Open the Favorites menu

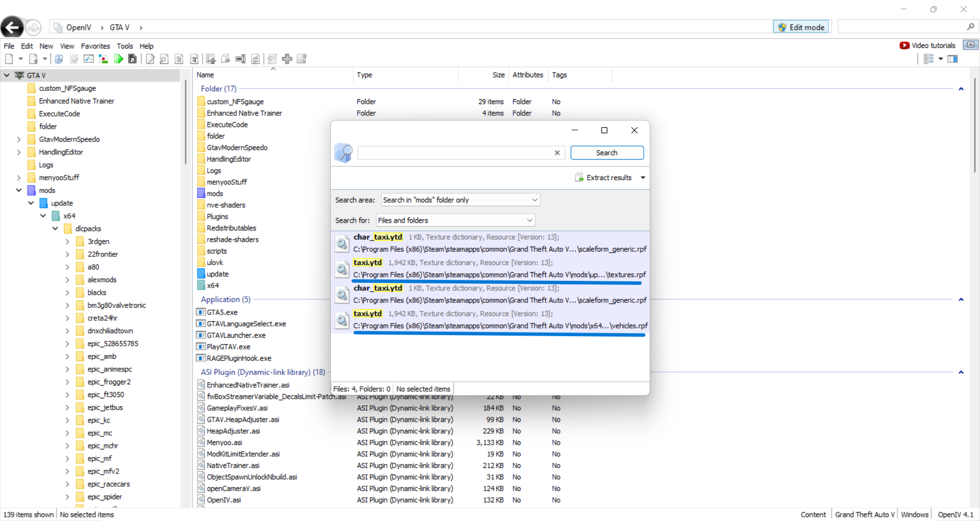click(95, 46)
